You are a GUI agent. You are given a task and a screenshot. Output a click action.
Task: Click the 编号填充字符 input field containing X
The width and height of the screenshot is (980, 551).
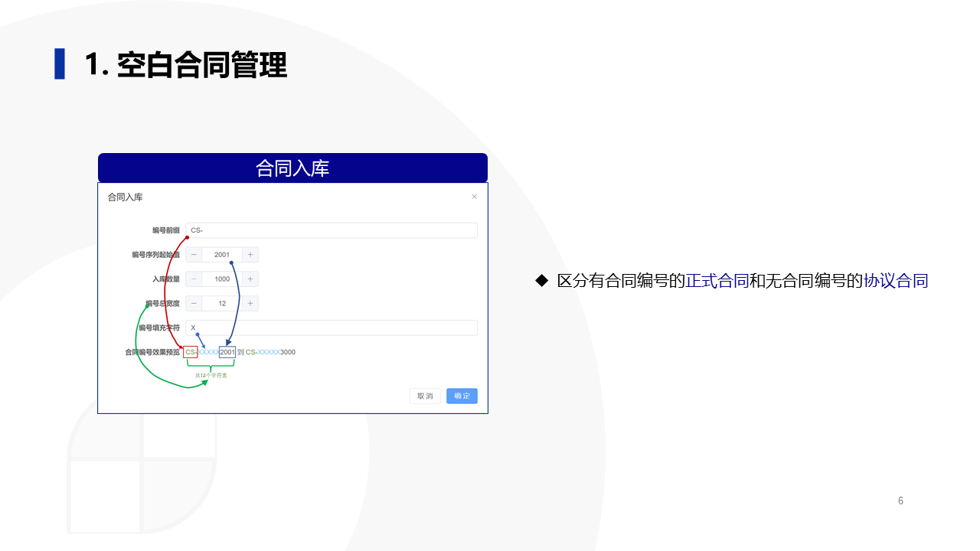point(332,328)
